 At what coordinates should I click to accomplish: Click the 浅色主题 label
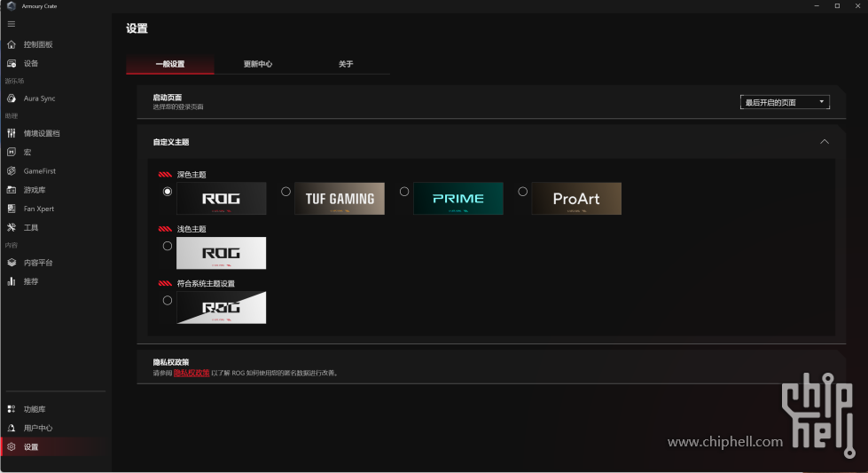(192, 229)
